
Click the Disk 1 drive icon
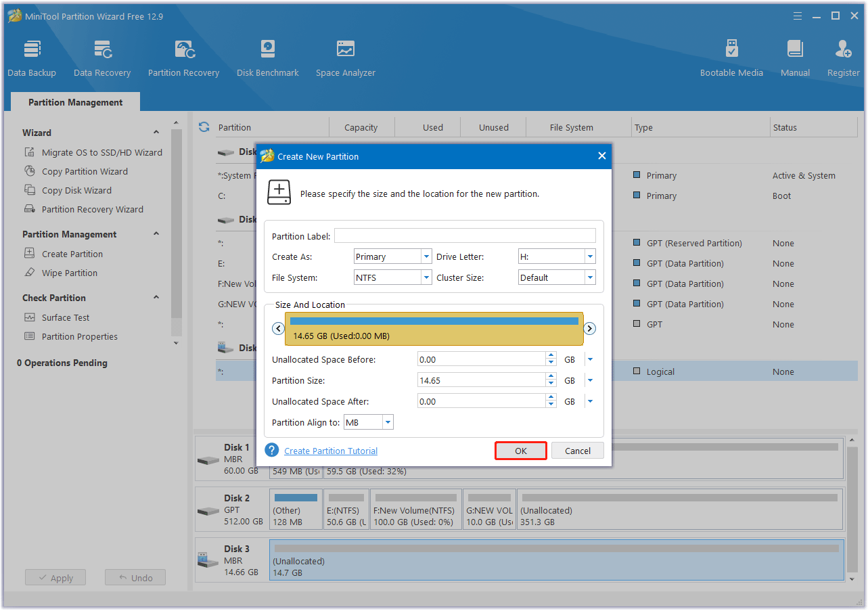pyautogui.click(x=208, y=460)
